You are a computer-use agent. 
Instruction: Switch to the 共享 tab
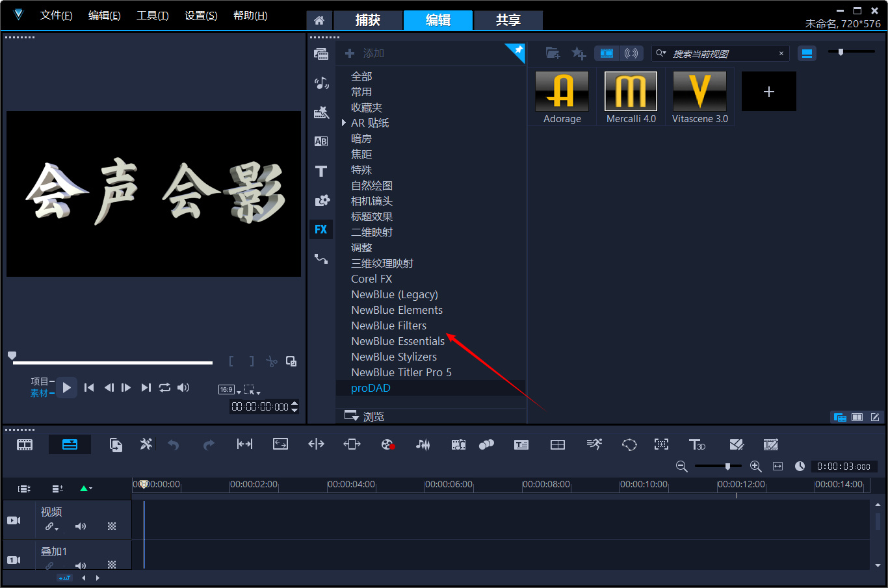pos(508,20)
